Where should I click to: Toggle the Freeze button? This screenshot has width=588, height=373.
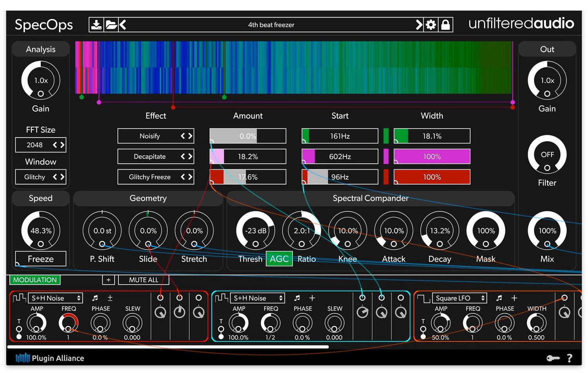[41, 259]
